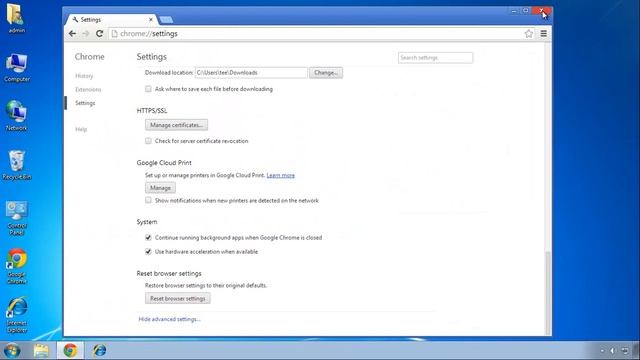Click the volume speaker tray icon

613,350
